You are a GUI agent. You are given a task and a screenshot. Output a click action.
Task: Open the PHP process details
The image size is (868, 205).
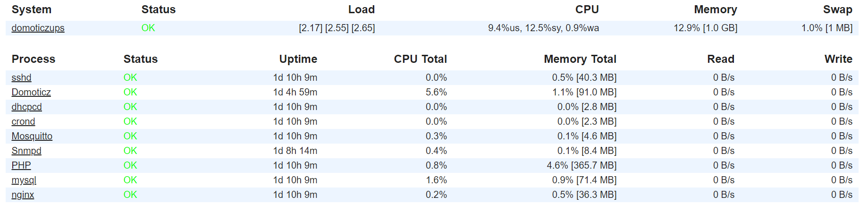pyautogui.click(x=21, y=165)
